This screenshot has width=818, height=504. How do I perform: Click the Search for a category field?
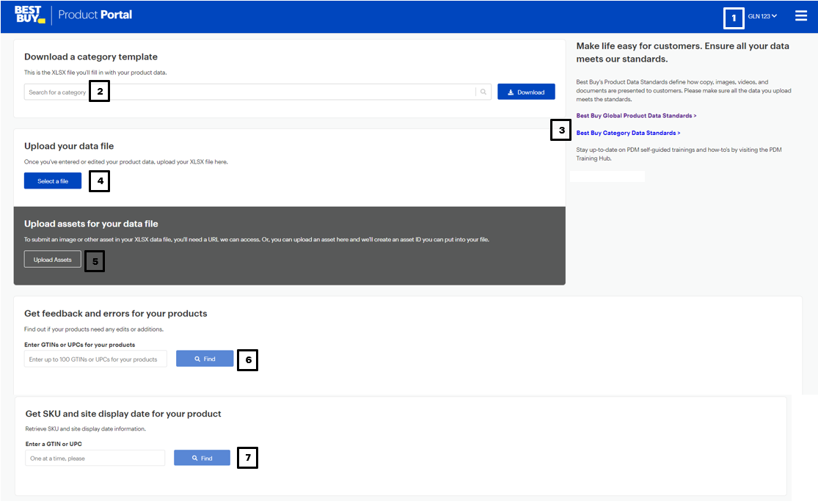258,92
